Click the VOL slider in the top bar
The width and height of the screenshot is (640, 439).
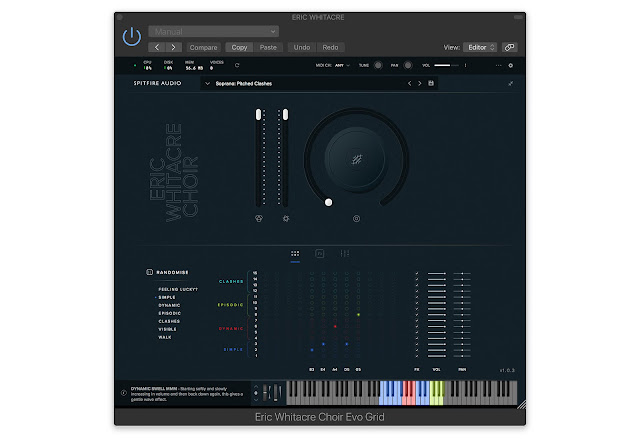pos(446,65)
